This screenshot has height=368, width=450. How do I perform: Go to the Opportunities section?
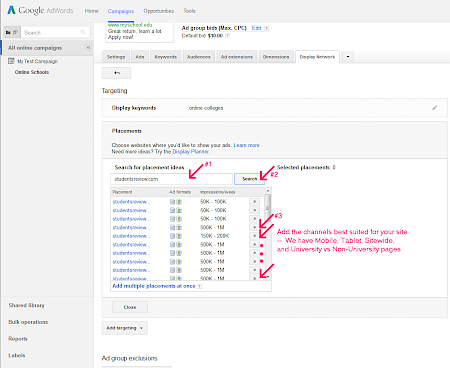[x=159, y=11]
